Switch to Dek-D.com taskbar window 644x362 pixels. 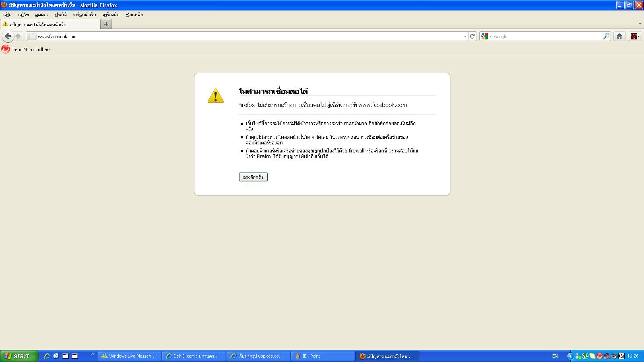pos(194,356)
